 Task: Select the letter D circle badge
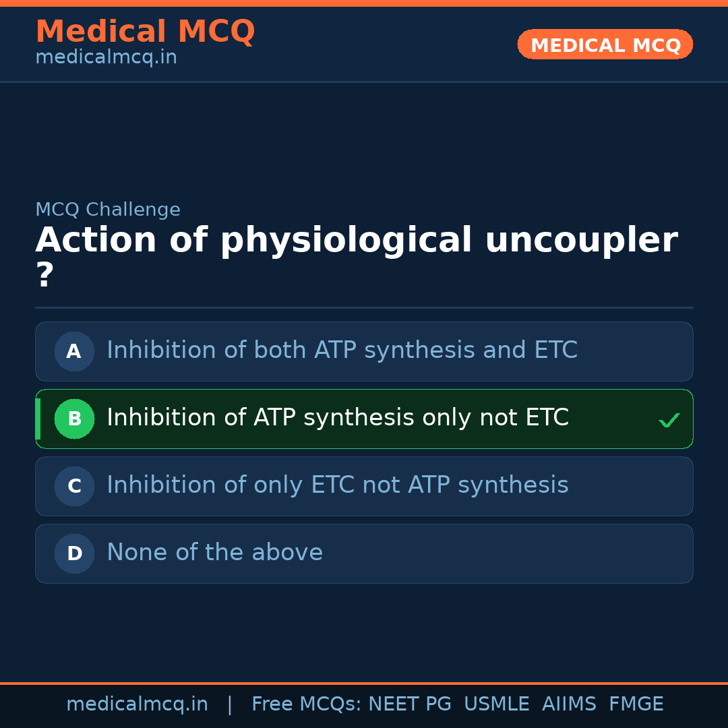[x=74, y=553]
